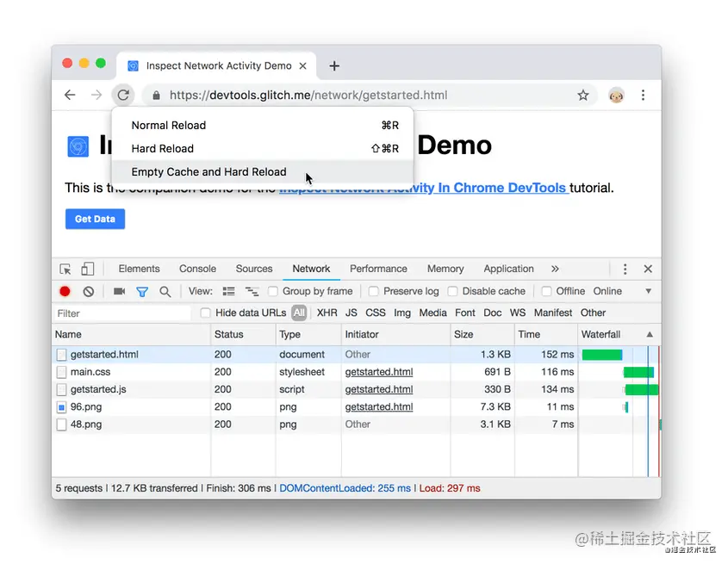Click the browser back arrow
728x564 pixels.
coord(70,96)
